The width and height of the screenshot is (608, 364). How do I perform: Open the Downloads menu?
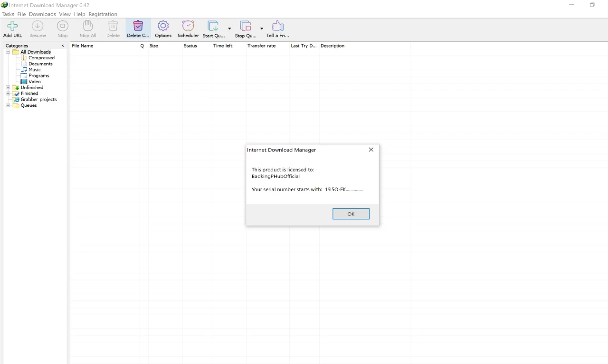42,14
